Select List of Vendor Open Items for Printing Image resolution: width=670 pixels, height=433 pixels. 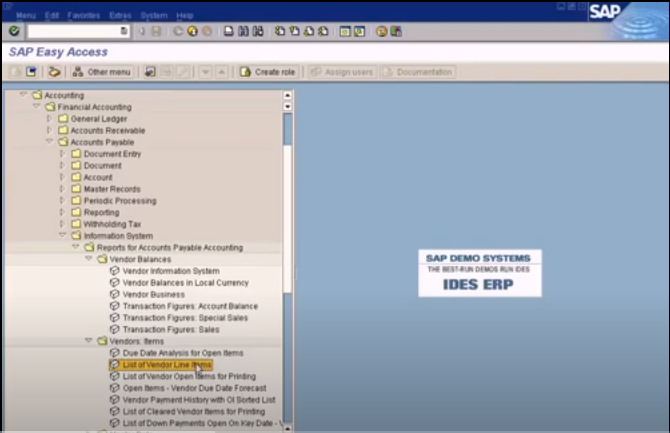click(189, 376)
